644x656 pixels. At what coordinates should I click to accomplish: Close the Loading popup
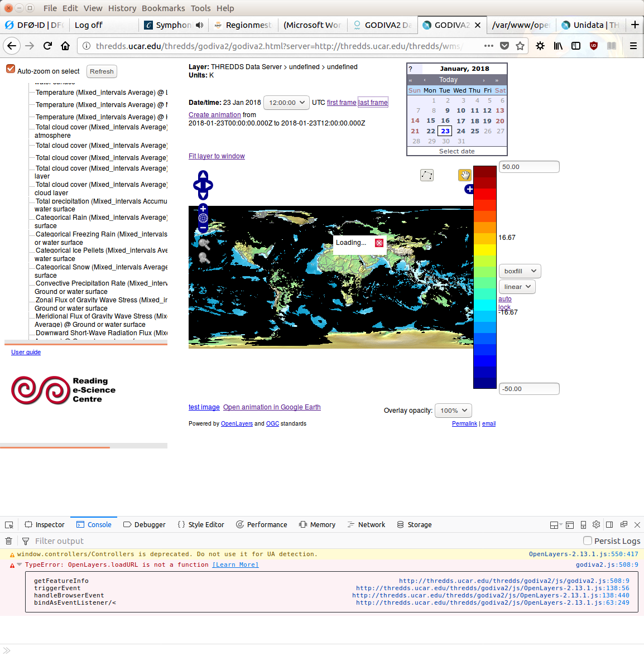tap(379, 243)
